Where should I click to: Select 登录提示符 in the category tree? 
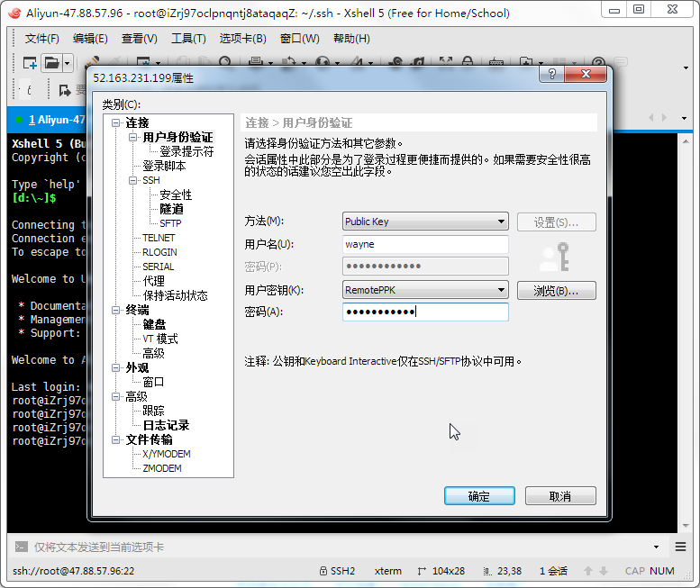point(186,151)
